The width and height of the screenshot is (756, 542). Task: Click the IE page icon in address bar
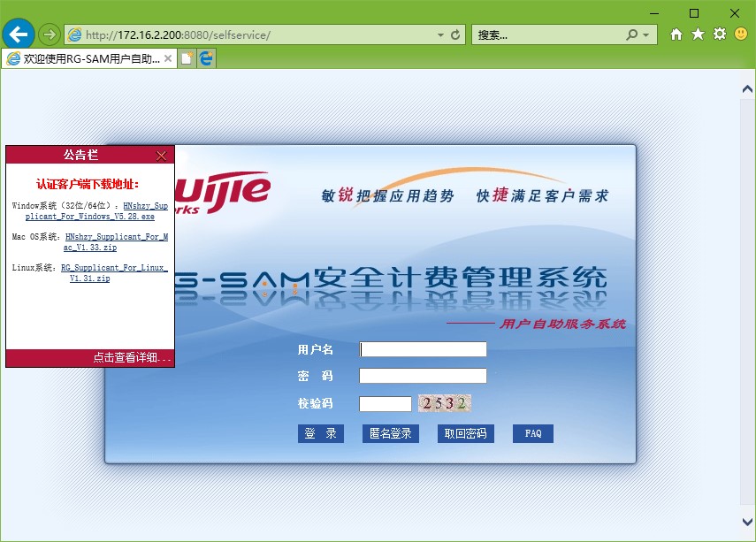pyautogui.click(x=75, y=34)
